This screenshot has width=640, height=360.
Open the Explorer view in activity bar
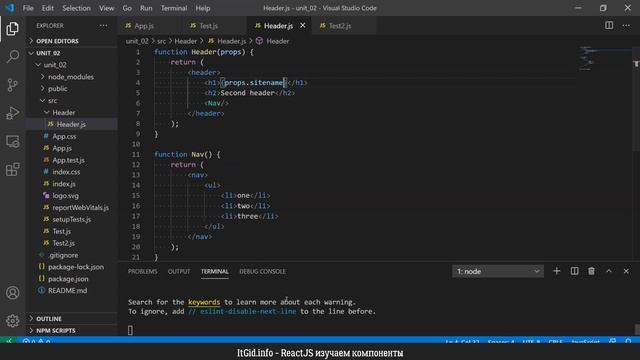coord(12,29)
